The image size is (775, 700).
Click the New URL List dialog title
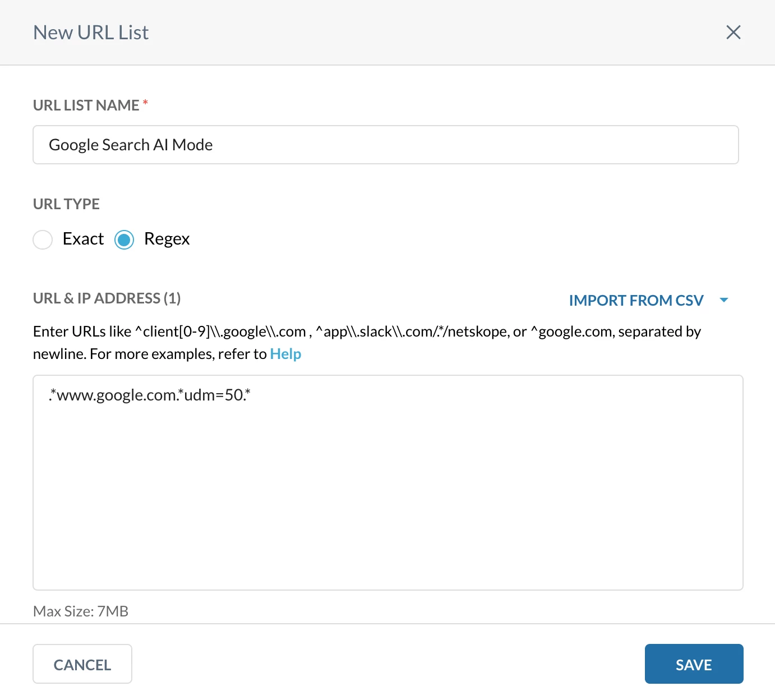click(x=91, y=33)
